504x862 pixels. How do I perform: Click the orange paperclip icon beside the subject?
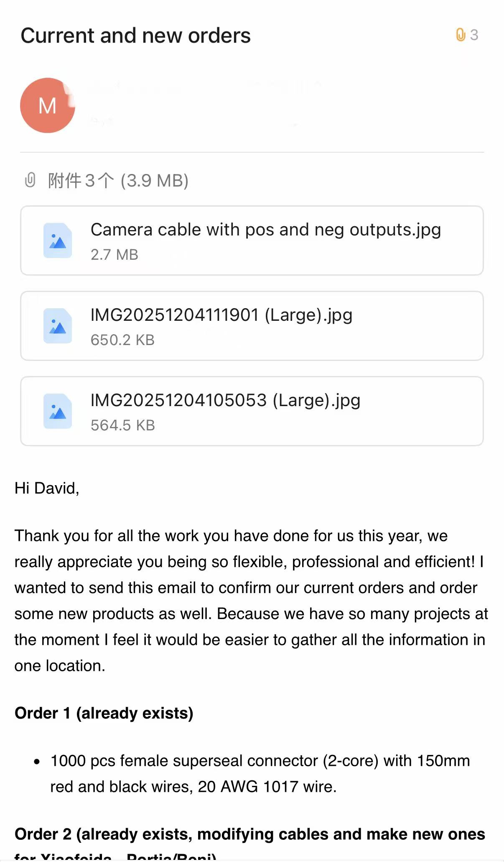coord(460,35)
